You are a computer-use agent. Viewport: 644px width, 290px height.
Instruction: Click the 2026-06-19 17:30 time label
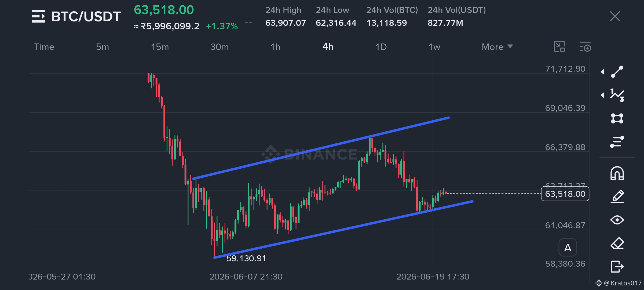pos(433,277)
